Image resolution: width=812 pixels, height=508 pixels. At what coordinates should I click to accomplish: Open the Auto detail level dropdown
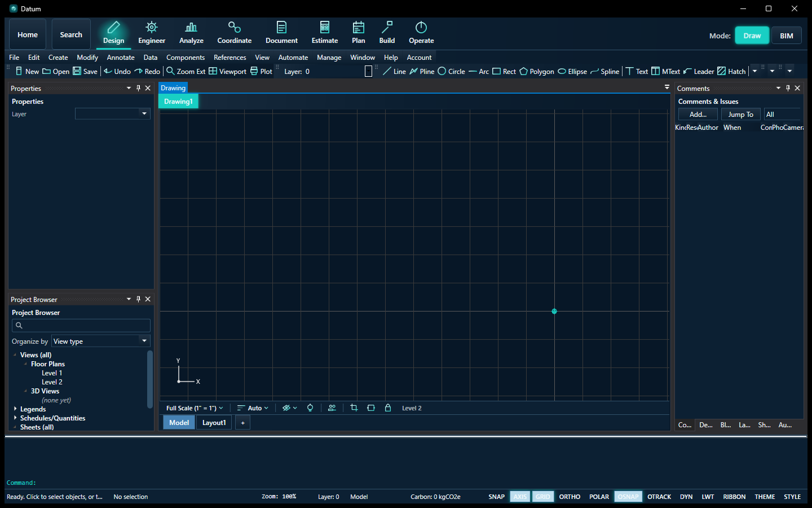[253, 408]
